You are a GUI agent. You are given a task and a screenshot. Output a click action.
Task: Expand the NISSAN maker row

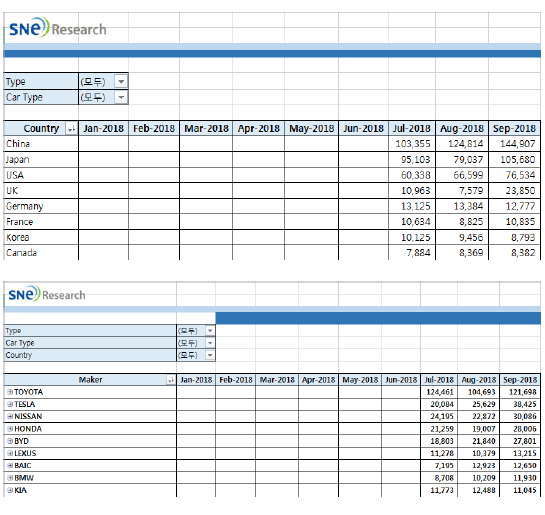(10, 416)
